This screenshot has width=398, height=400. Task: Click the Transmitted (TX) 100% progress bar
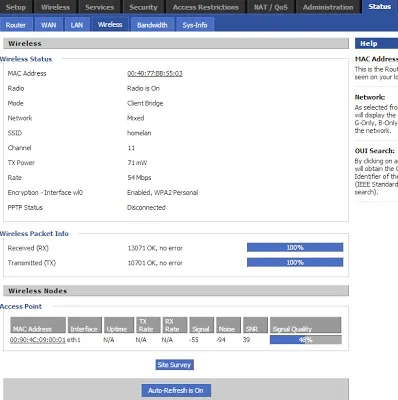(x=295, y=263)
